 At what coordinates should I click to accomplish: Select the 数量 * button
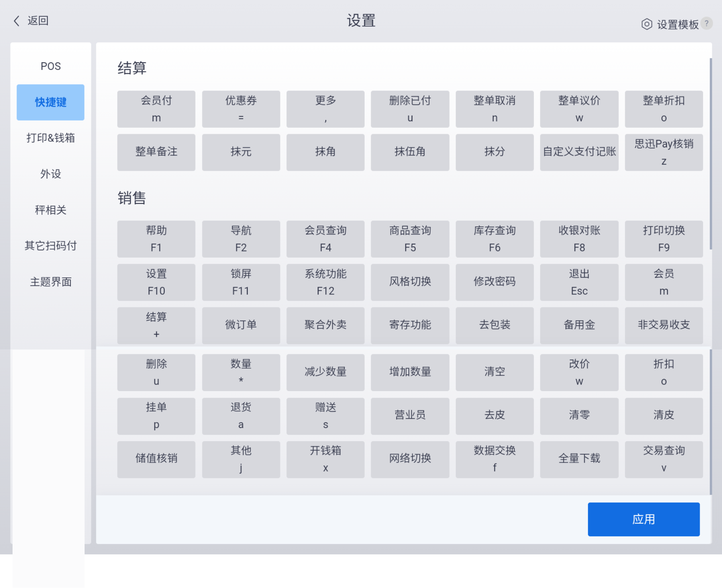pos(241,372)
